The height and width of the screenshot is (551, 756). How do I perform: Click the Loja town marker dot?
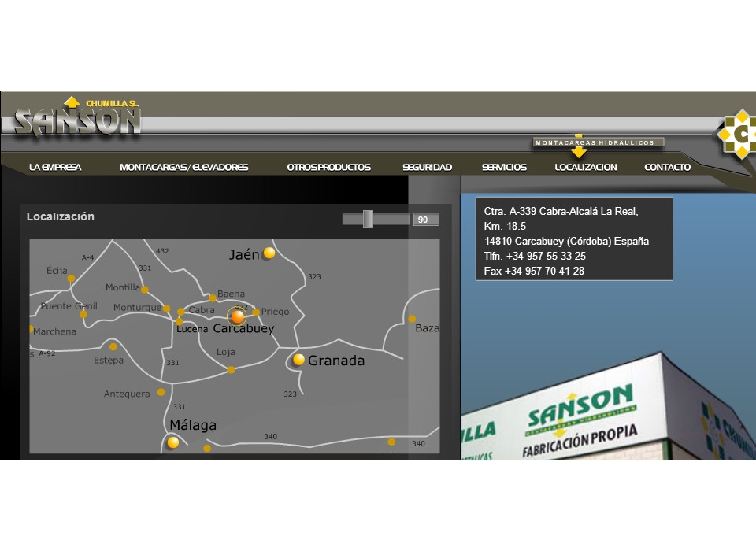coord(231,370)
